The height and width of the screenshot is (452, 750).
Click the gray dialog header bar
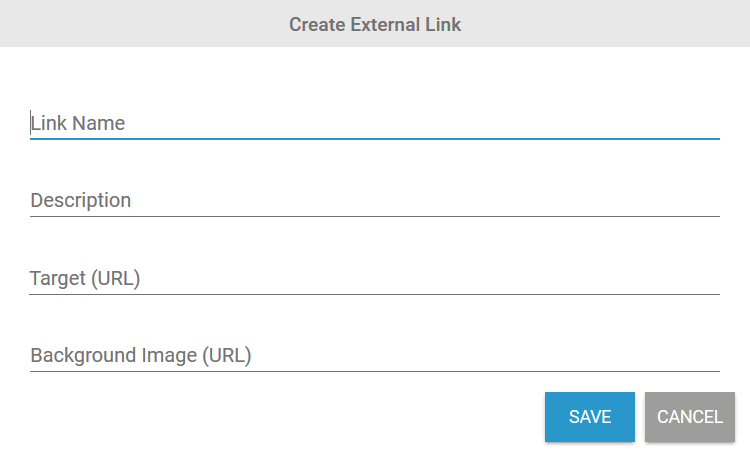150,24
